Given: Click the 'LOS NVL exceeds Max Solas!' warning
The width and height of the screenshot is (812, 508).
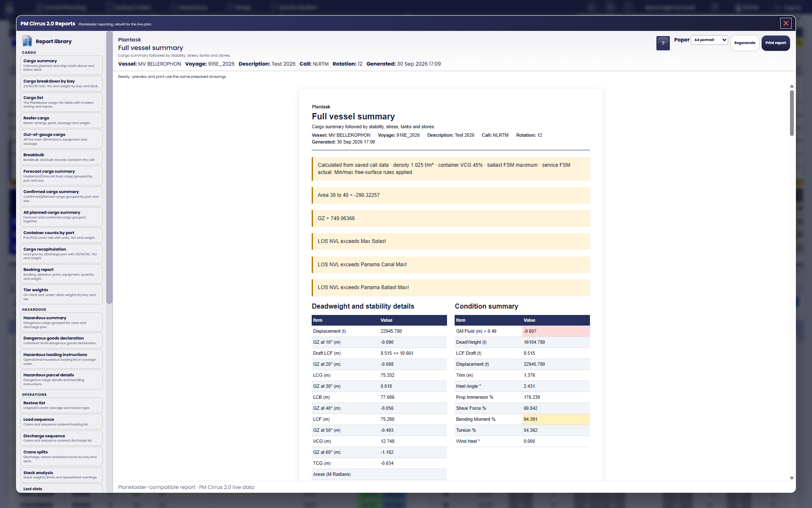Looking at the screenshot, I should coord(451,241).
